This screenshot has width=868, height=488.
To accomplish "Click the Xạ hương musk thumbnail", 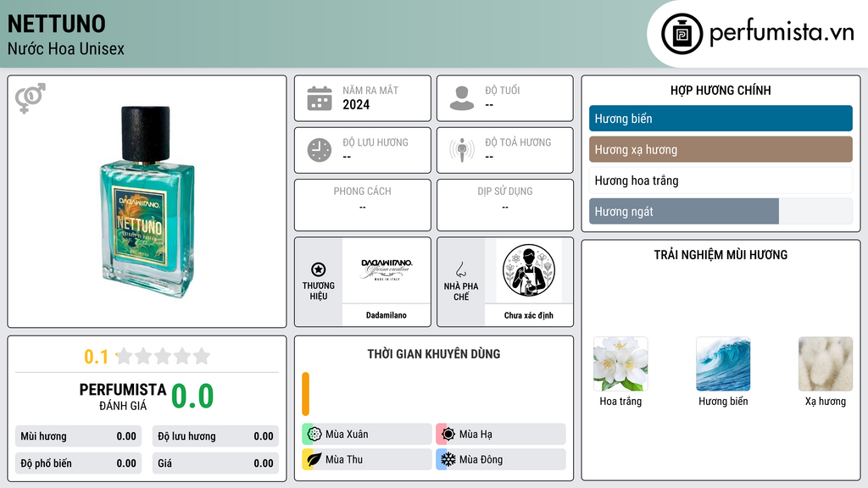I will coord(826,364).
